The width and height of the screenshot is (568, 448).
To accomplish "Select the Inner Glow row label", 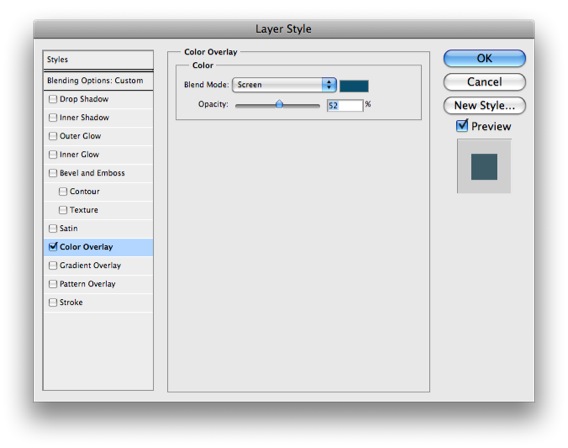I will click(79, 154).
